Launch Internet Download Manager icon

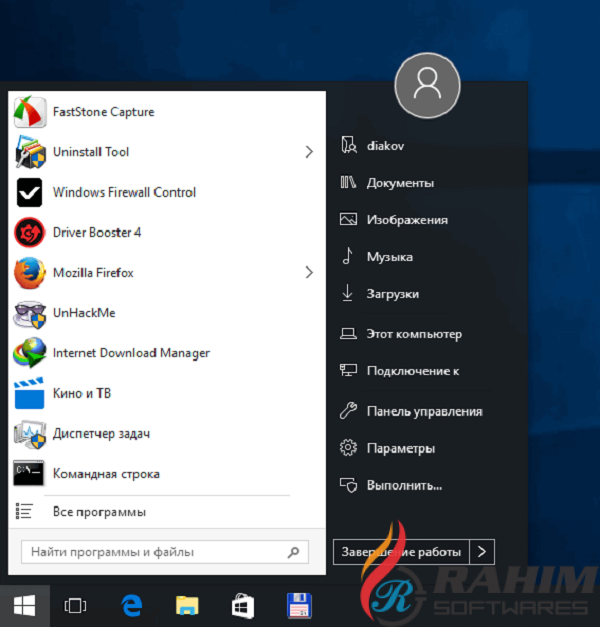click(x=30, y=353)
